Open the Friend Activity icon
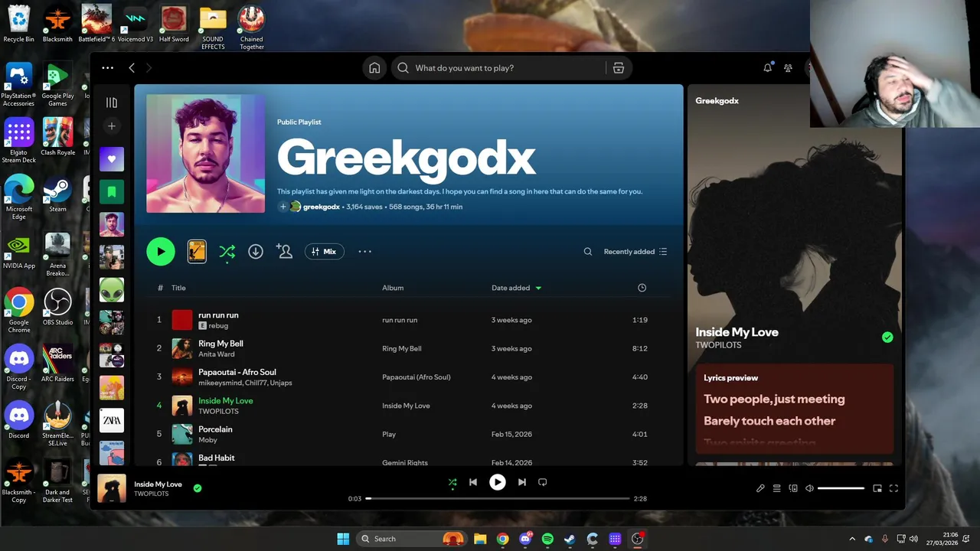Screen dimensions: 980x551 tap(788, 68)
